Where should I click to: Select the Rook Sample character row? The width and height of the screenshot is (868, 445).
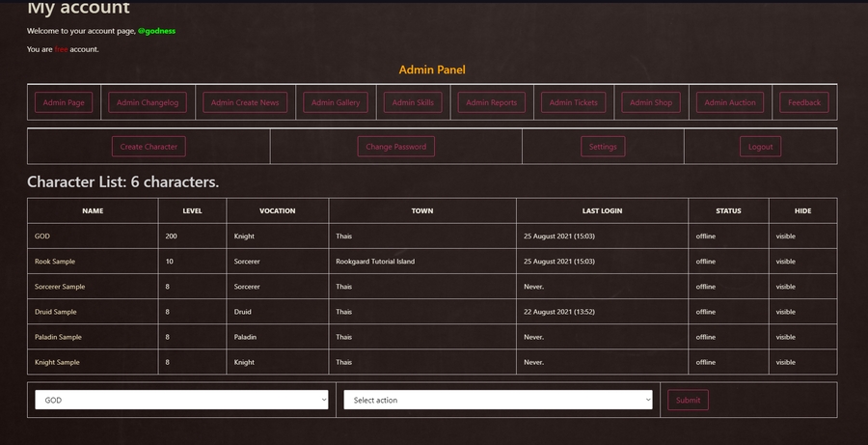(55, 262)
